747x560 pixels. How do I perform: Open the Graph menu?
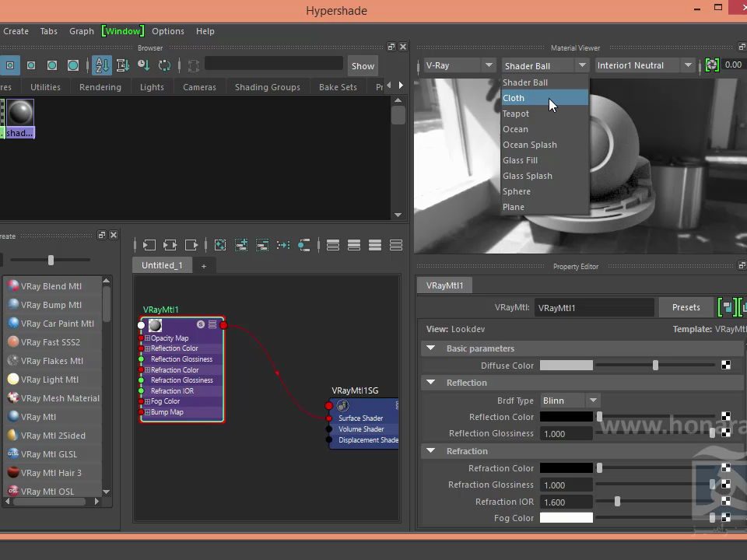coord(82,31)
